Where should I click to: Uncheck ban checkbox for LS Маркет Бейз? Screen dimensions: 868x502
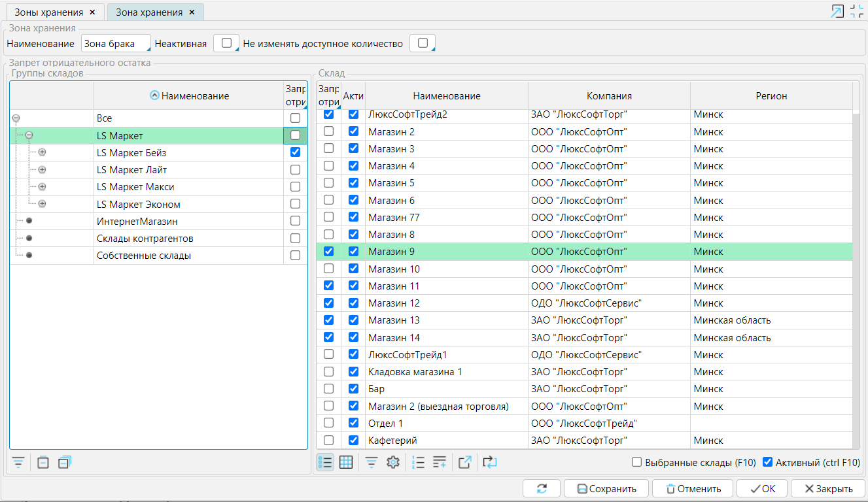click(x=295, y=152)
